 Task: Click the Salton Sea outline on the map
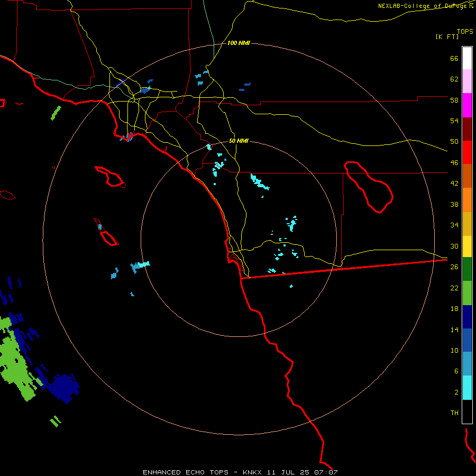(368, 187)
